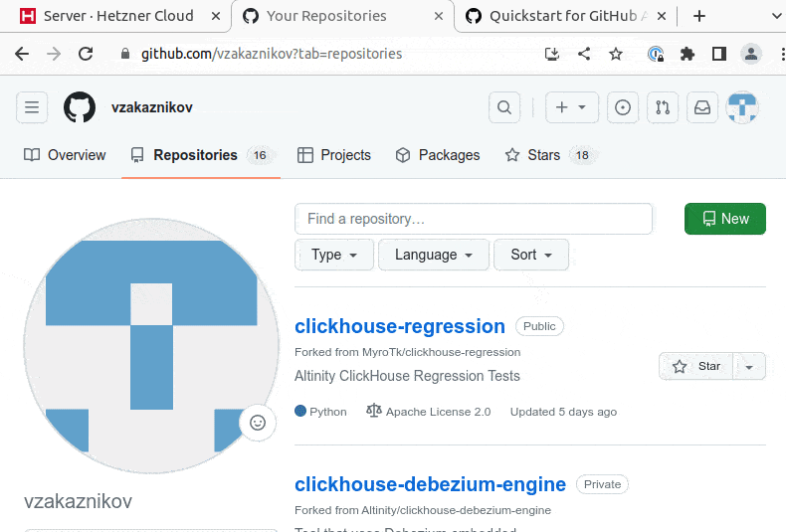
Task: Click the vzakaznikov username in header
Action: tap(152, 107)
